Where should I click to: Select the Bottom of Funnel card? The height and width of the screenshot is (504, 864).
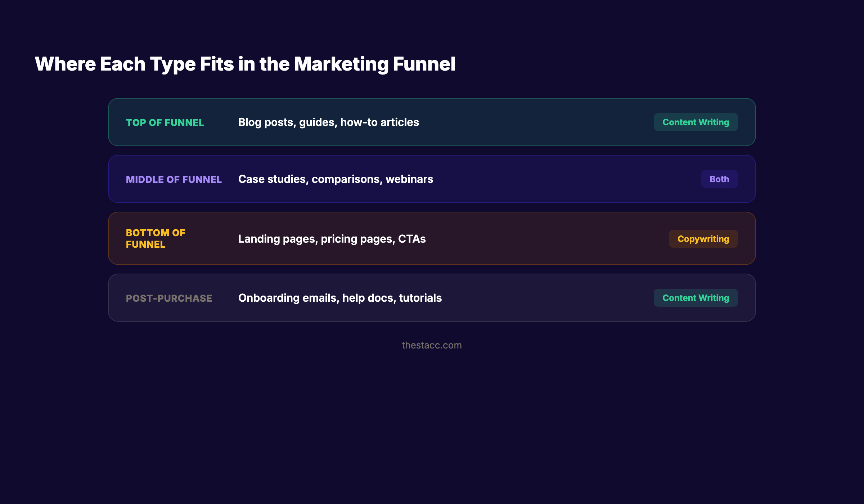[x=432, y=238]
